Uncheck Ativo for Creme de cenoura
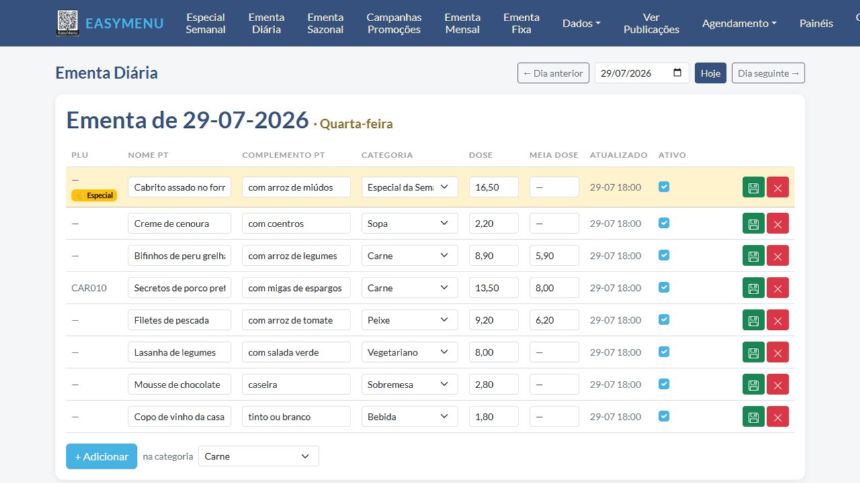This screenshot has width=860, height=483. pyautogui.click(x=664, y=223)
